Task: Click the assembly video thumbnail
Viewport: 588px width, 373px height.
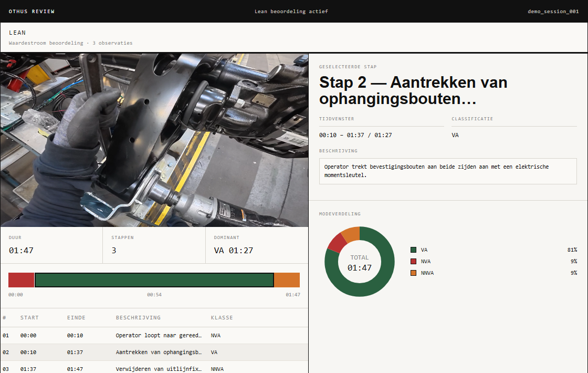Action: pyautogui.click(x=154, y=140)
